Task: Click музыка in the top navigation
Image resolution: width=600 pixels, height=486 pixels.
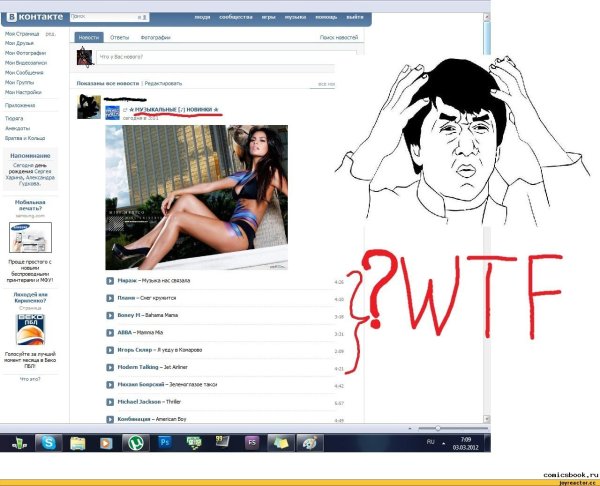Action: (x=295, y=18)
